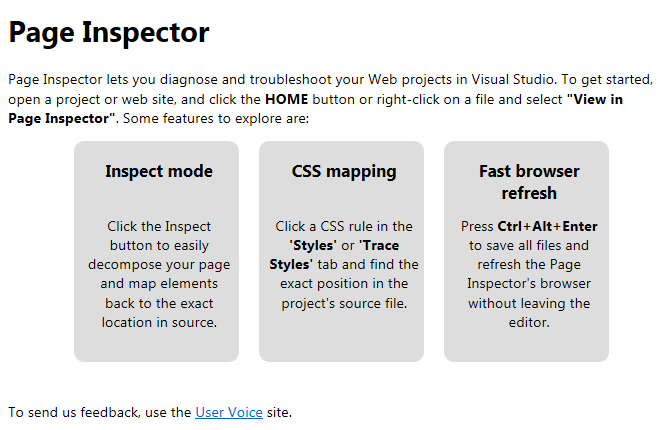658x430 pixels.
Task: Click the Fast browser refresh description paragraph
Action: [x=529, y=274]
